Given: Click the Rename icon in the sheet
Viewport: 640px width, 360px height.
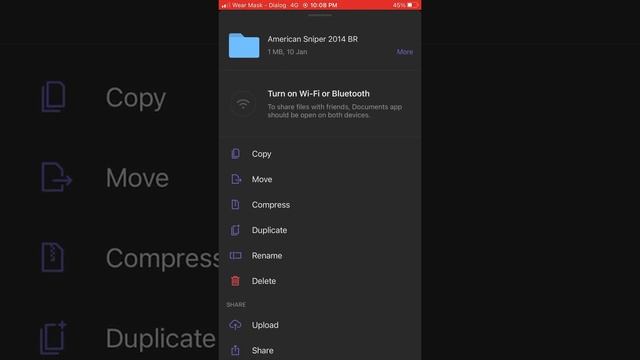Looking at the screenshot, I should coord(236,256).
